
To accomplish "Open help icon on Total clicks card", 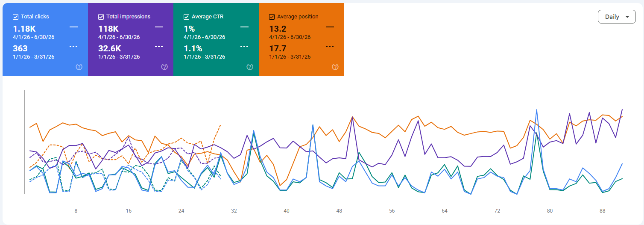I will pos(79,67).
